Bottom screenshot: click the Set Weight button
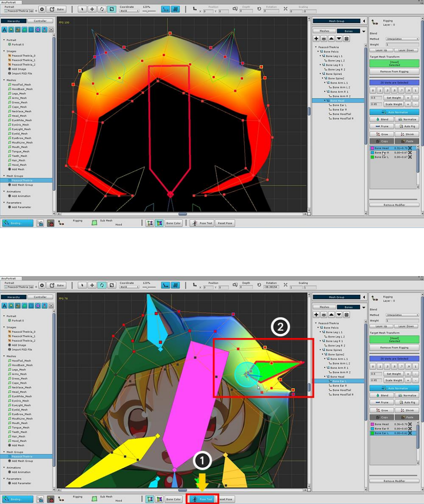 [394, 374]
